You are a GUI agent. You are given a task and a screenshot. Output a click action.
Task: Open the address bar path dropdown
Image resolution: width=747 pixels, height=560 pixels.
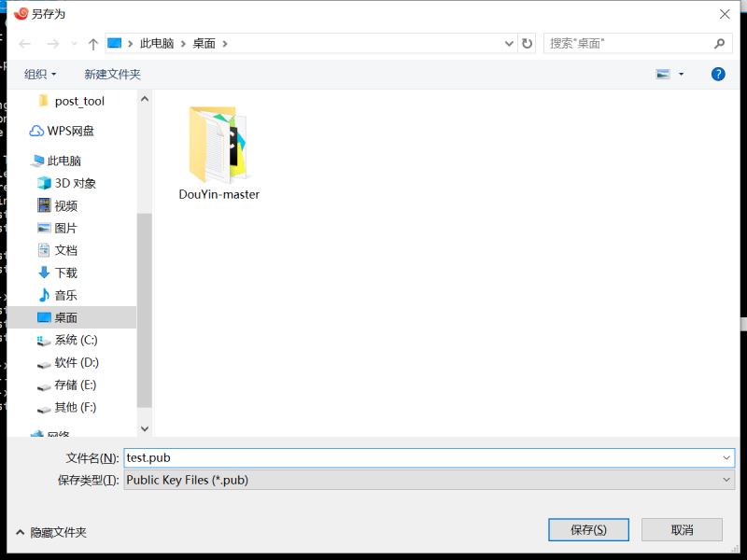coord(509,44)
